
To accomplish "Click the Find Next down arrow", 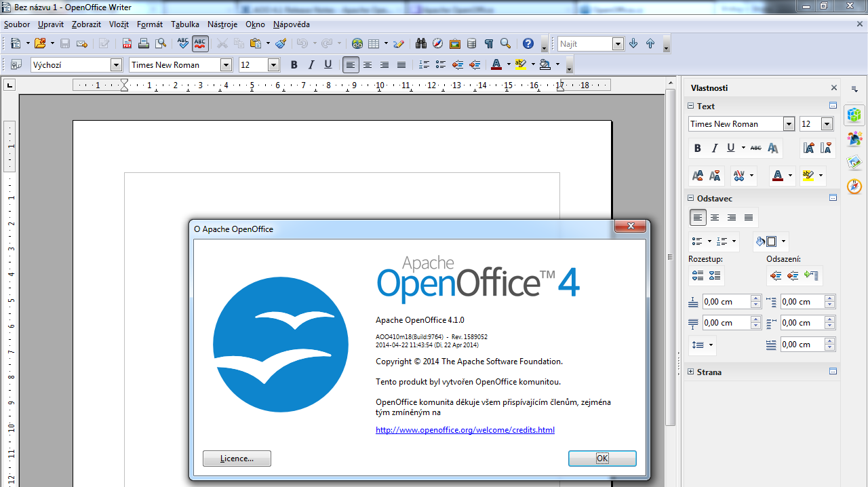I will 633,43.
